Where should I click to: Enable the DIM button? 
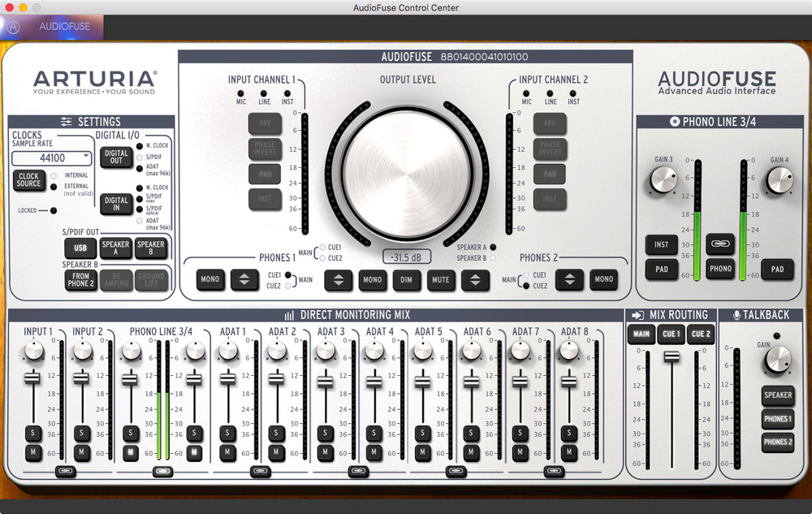[407, 280]
